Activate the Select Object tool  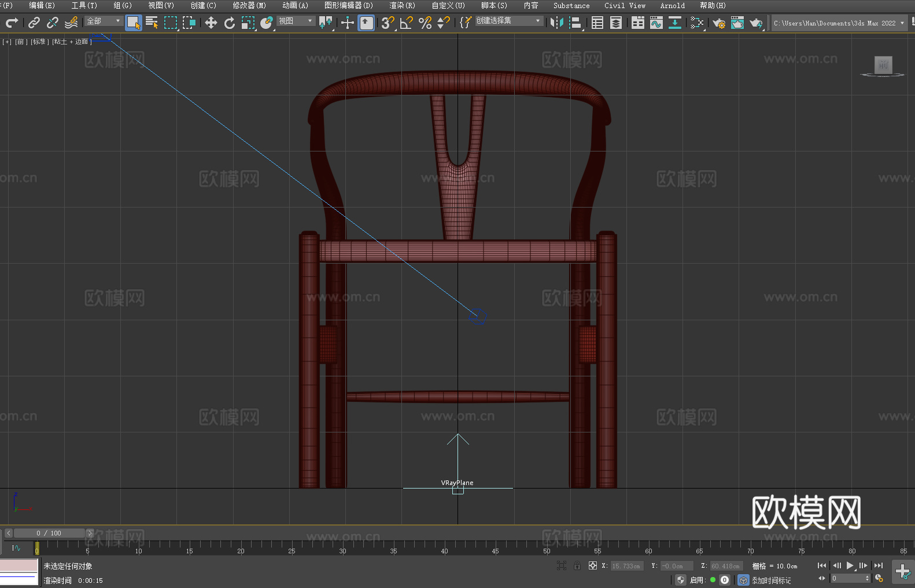[134, 23]
